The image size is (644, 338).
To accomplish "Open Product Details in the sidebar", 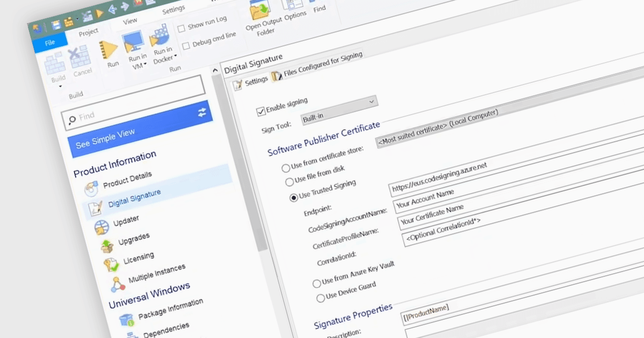I will pyautogui.click(x=127, y=179).
